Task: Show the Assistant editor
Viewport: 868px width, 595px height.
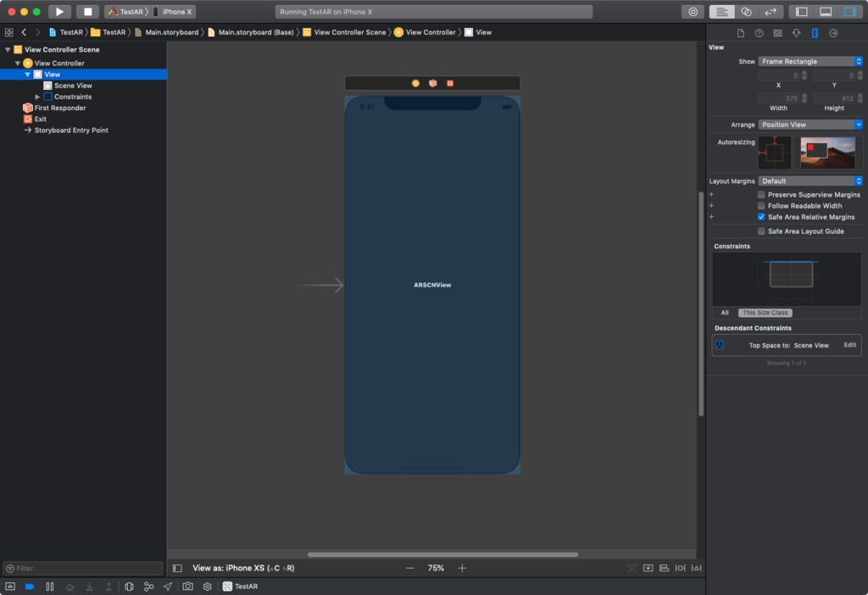Action: click(746, 12)
